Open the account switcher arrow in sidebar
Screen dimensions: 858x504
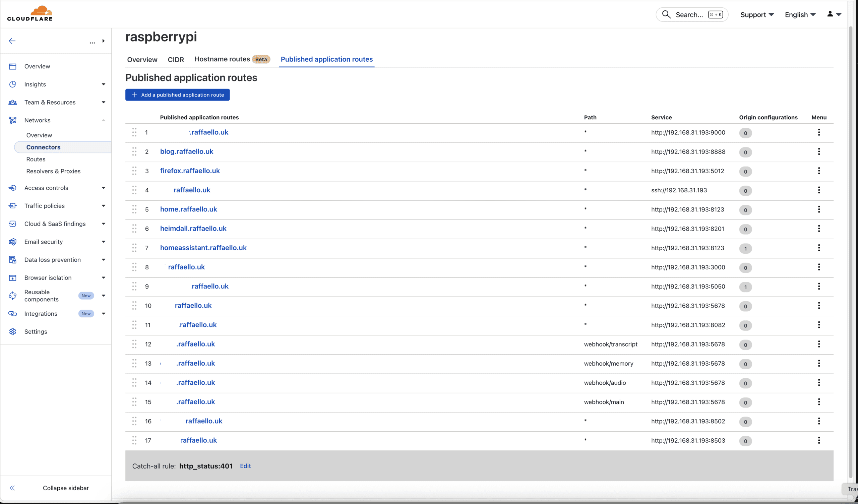point(103,41)
